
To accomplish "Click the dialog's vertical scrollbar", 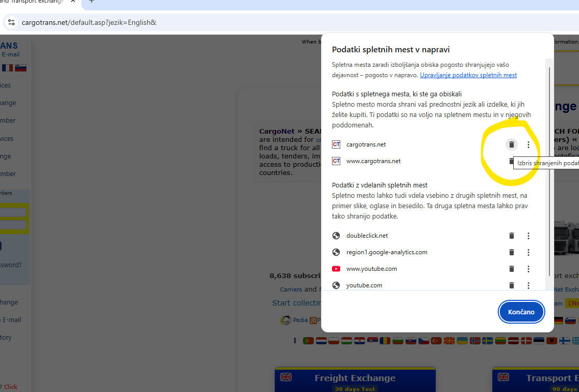I will [549, 171].
